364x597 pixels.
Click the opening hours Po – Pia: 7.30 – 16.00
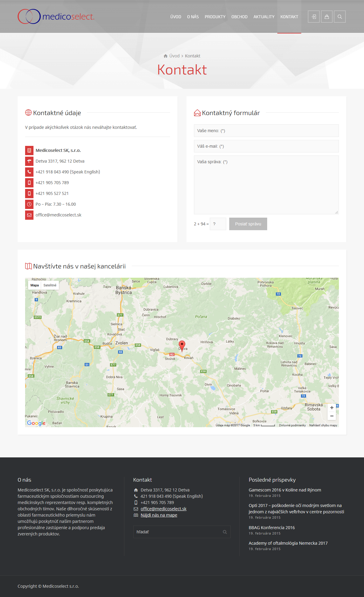click(56, 204)
